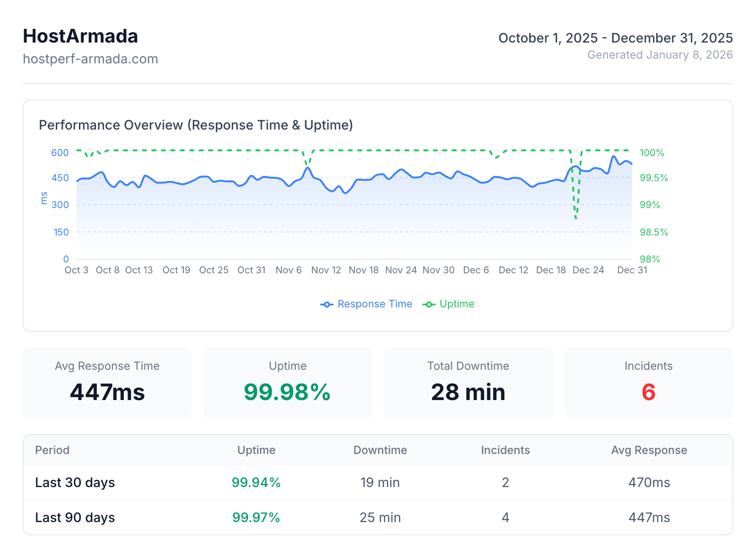Click the Uptime legend marker icon
The image size is (756, 558).
(x=429, y=304)
